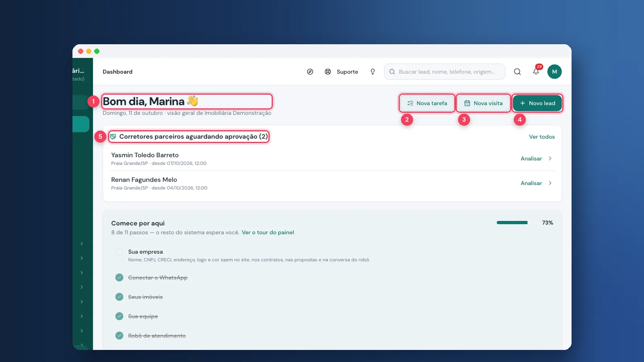Click the waving hand emoji in the greeting
This screenshot has width=644, height=362.
(x=192, y=101)
